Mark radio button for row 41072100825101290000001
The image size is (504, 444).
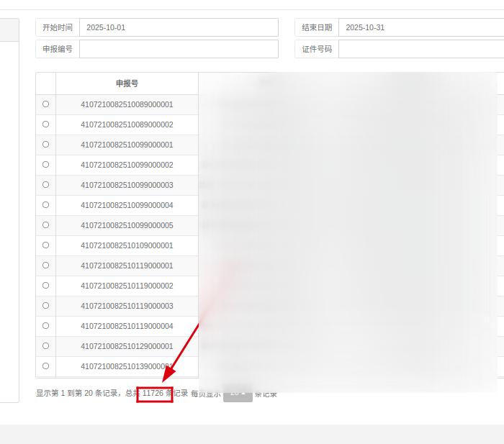point(46,346)
